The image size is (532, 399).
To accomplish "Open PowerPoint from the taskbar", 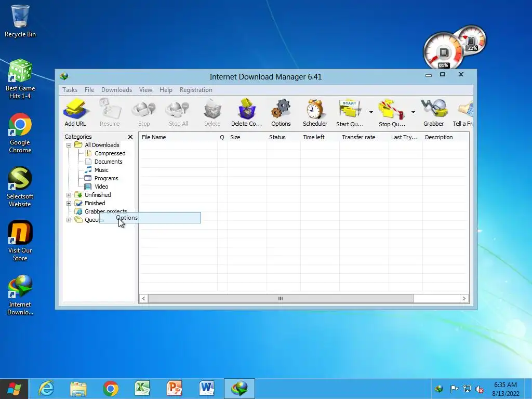I will pos(175,389).
